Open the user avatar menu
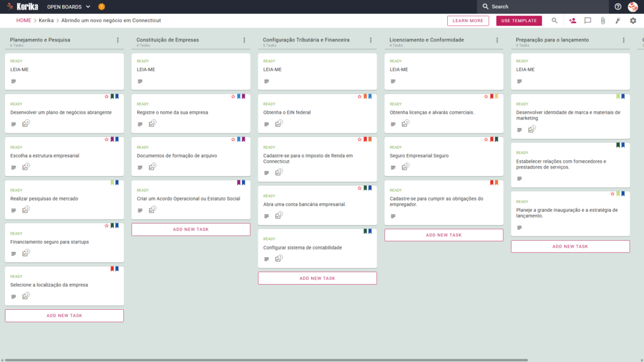Screen dimensions: 644x362 (633, 6)
